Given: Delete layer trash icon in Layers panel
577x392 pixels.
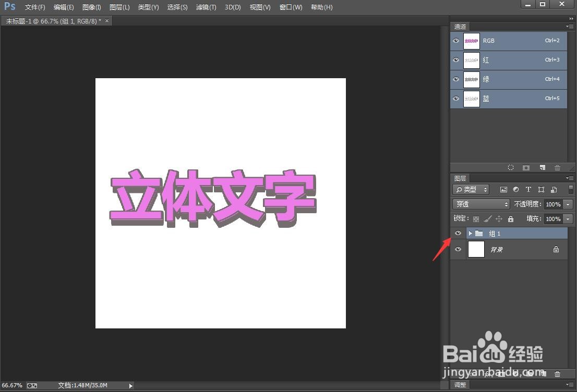Looking at the screenshot, I should (558, 374).
